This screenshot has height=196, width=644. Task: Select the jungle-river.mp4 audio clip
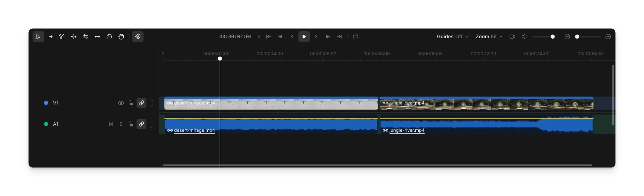coord(487,124)
